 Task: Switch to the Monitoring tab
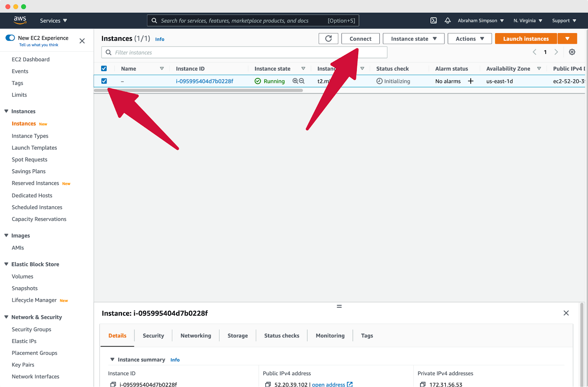pyautogui.click(x=330, y=335)
